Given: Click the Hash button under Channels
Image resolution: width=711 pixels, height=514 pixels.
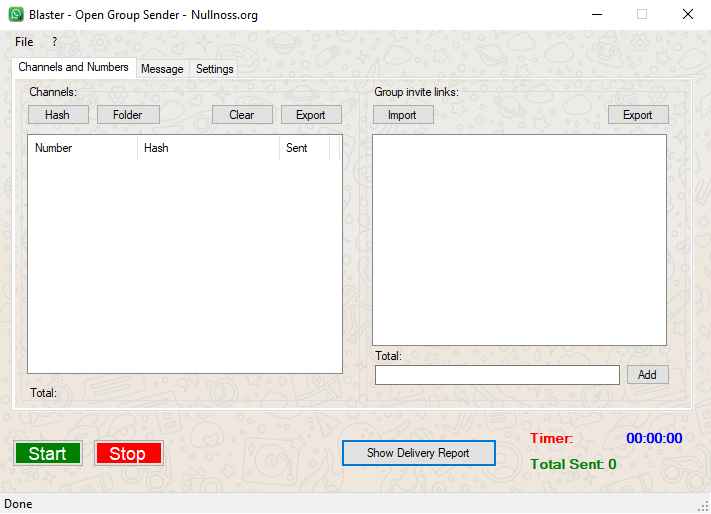Looking at the screenshot, I should tap(57, 115).
